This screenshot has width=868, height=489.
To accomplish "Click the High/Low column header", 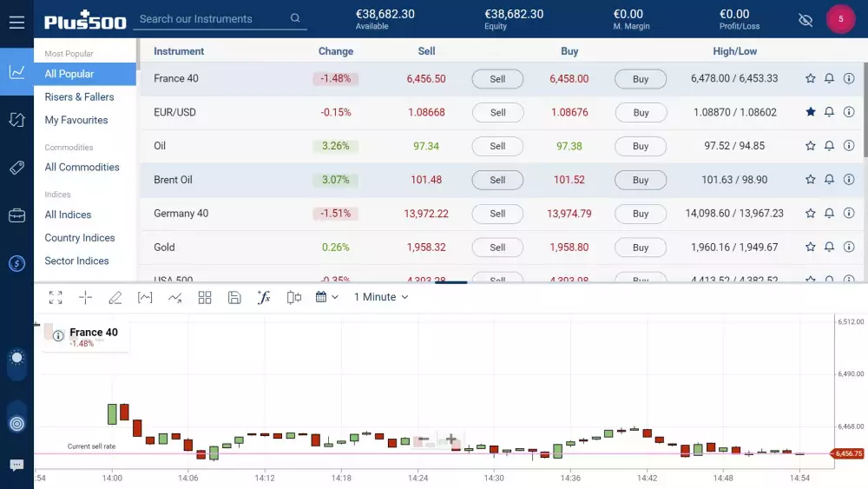I will (734, 51).
